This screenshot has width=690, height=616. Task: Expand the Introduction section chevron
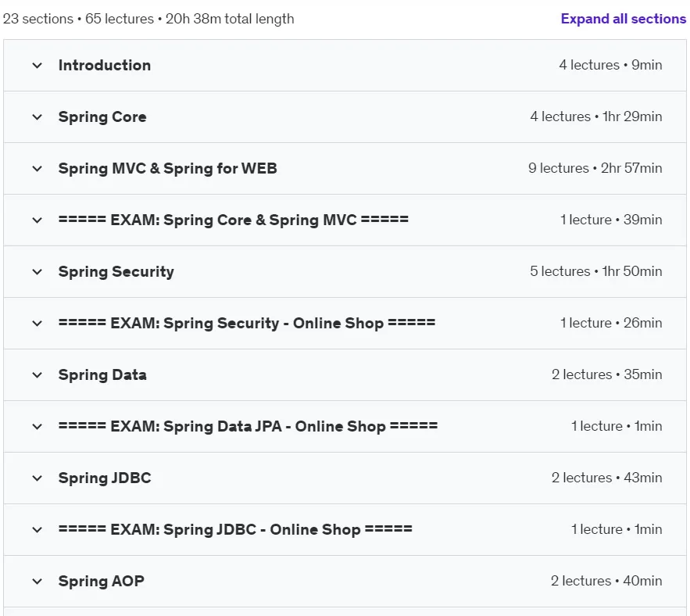pos(38,66)
